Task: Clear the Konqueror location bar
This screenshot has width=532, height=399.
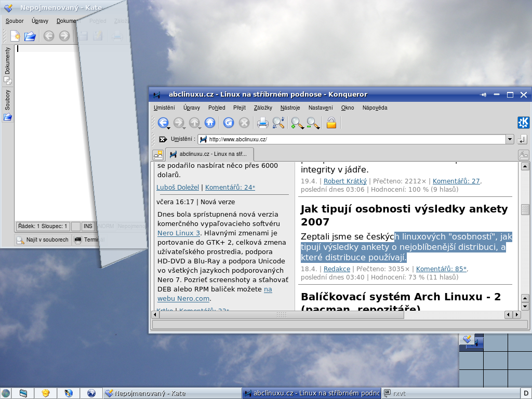Action: (x=163, y=139)
